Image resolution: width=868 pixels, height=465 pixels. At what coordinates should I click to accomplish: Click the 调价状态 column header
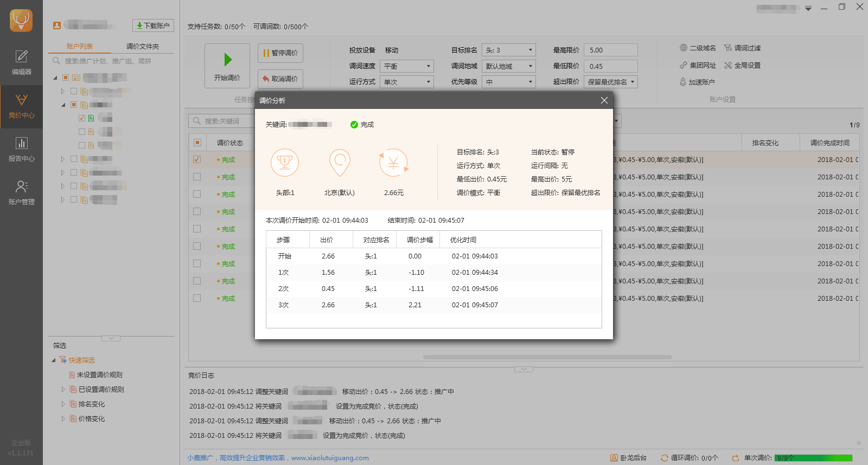click(230, 143)
